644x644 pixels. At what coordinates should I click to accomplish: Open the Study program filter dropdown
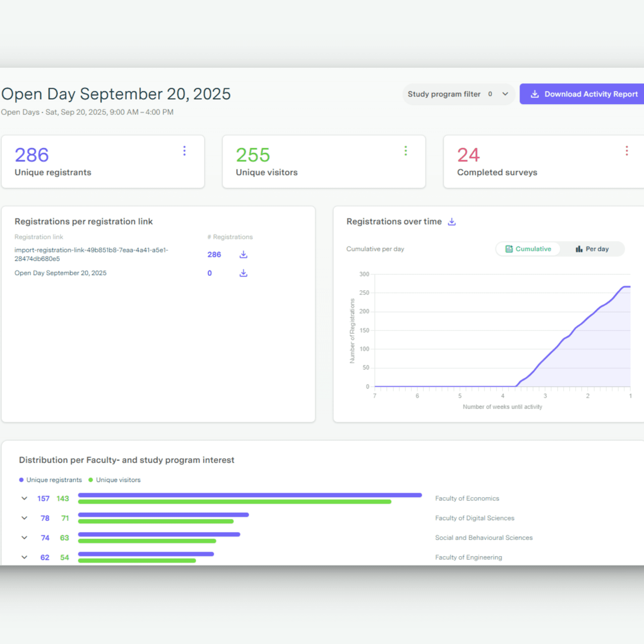(x=458, y=94)
